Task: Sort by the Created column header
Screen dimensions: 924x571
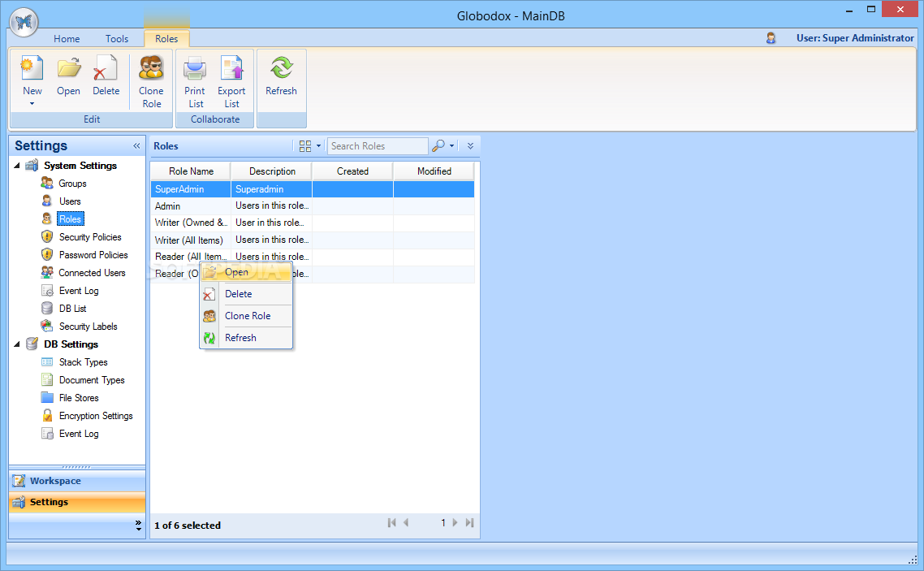Action: click(x=352, y=171)
